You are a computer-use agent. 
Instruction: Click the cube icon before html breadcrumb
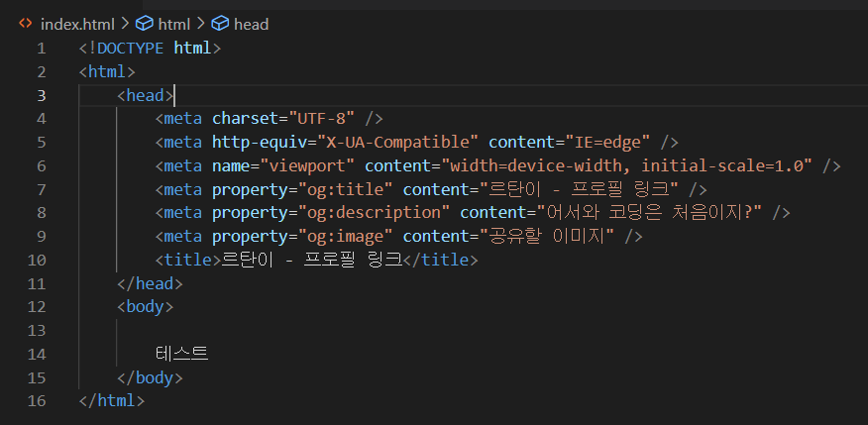(x=145, y=24)
